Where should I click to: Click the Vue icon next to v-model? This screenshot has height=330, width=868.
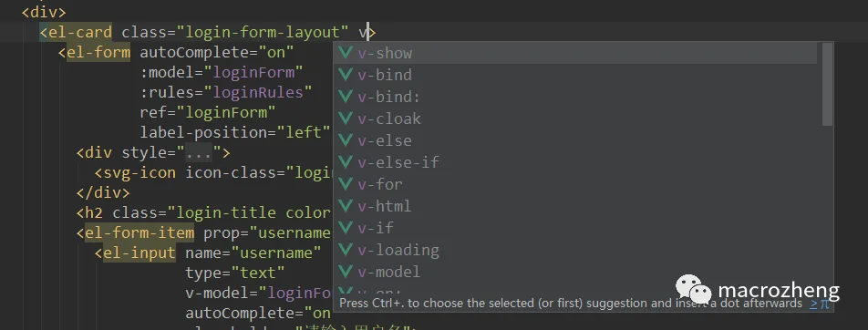(346, 272)
